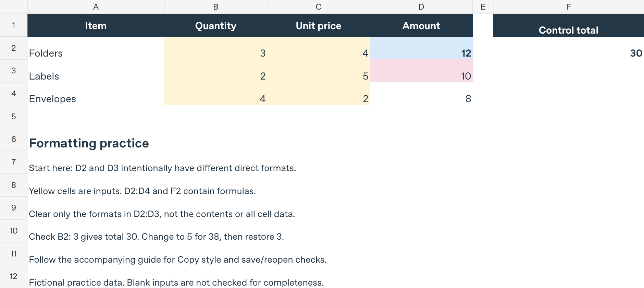Select Envelopes quantity cell showing 4

coord(216,94)
